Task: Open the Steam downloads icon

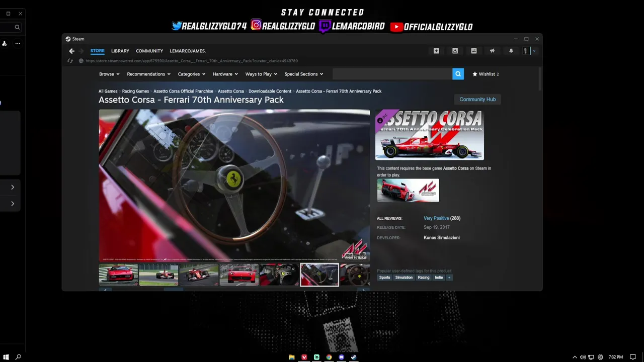Action: (455, 51)
